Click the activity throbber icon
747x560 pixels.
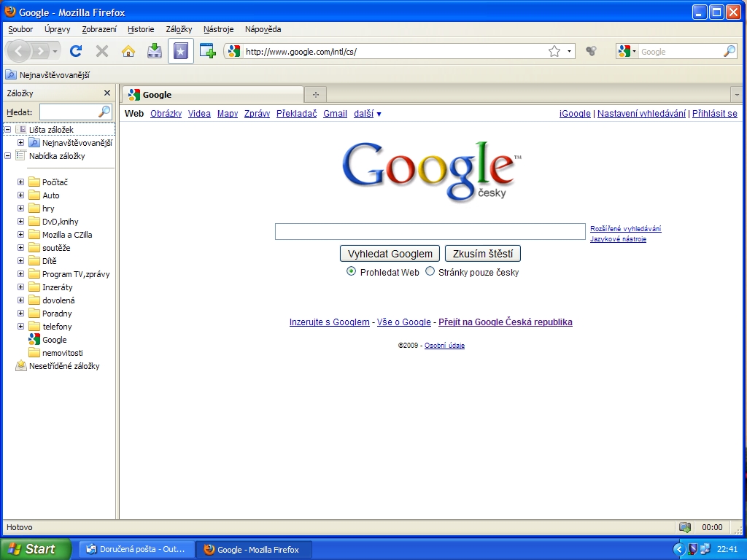click(x=591, y=52)
